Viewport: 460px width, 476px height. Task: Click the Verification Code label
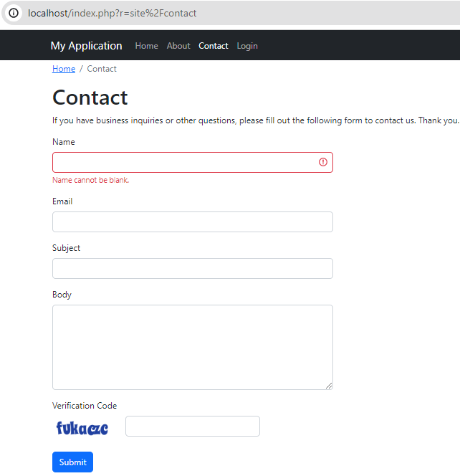tap(85, 406)
